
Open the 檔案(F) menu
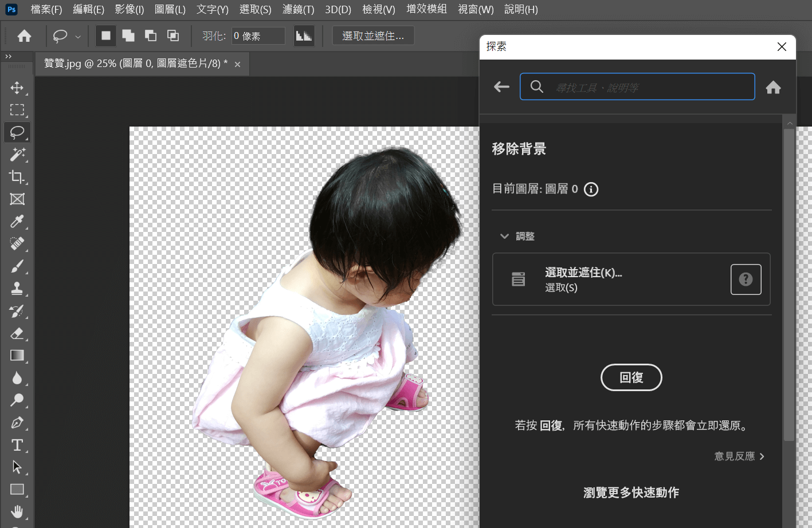46,9
